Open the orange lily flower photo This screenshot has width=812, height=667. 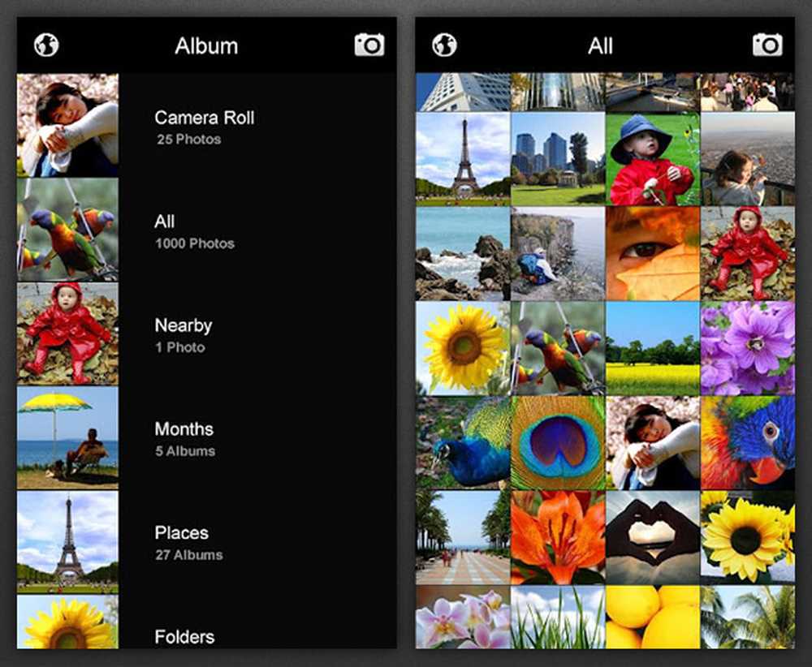point(558,538)
